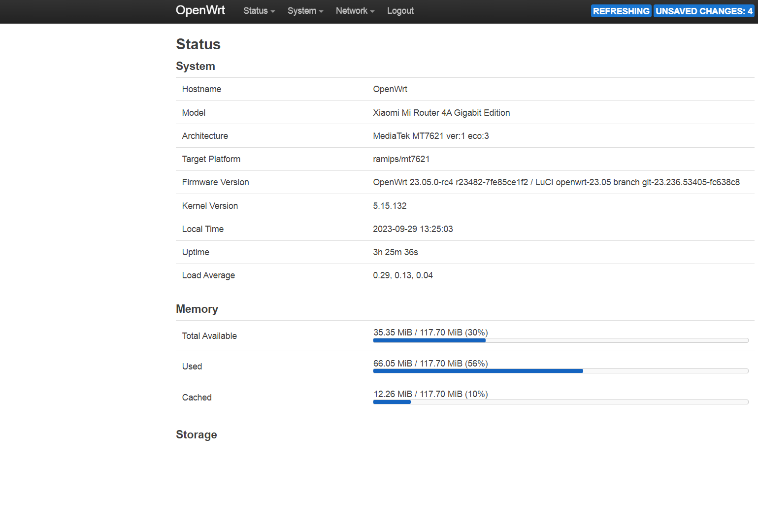This screenshot has height=532, width=758.
Task: Click the Architecture row label
Action: pyautogui.click(x=205, y=136)
